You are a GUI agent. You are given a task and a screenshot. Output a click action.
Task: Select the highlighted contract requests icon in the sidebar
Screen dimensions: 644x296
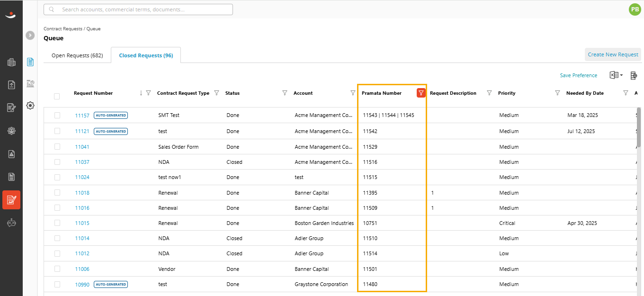[x=11, y=200]
